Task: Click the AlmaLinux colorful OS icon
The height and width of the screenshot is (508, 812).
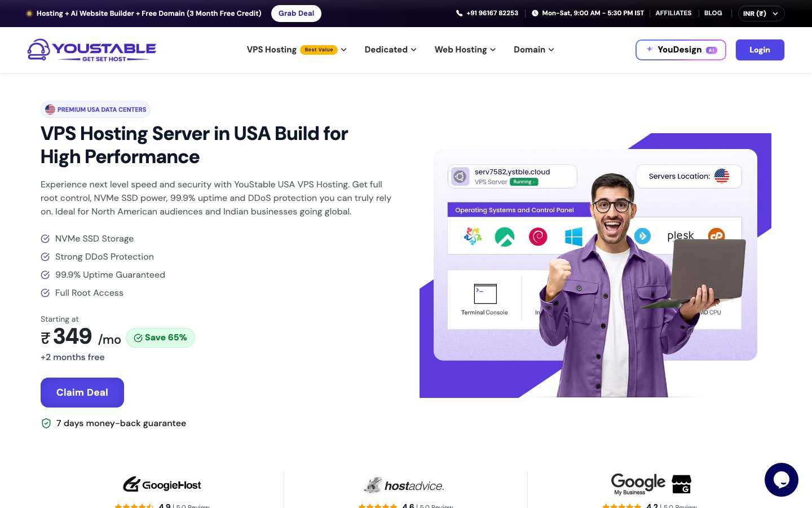Action: click(473, 236)
